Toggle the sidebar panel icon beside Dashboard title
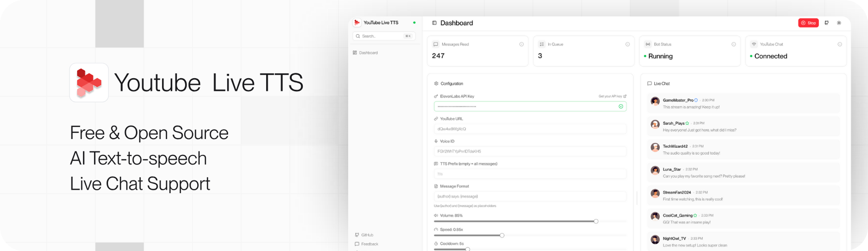This screenshot has height=251, width=868. coord(434,23)
